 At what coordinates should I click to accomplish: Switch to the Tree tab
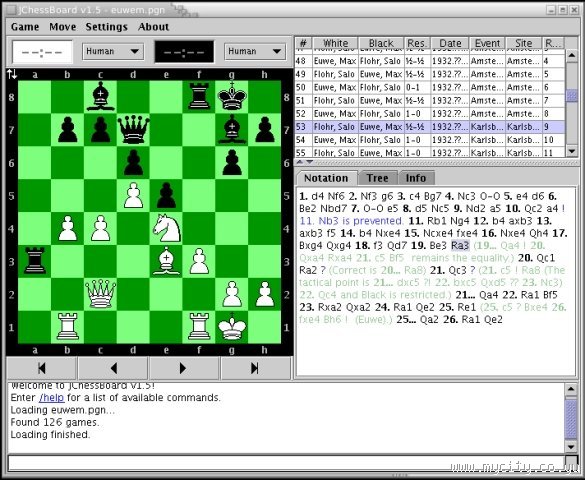pyautogui.click(x=378, y=178)
